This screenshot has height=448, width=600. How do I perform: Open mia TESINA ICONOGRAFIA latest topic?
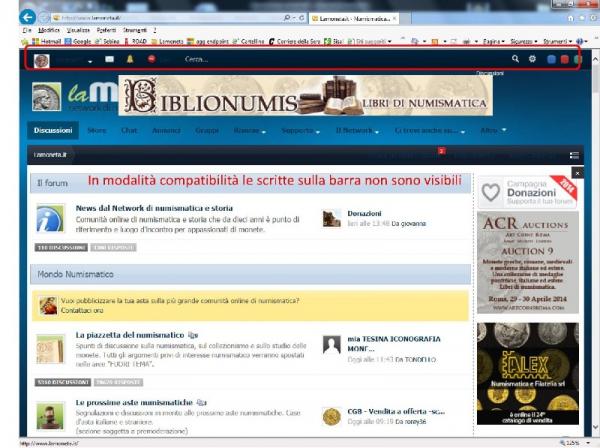[x=394, y=344]
